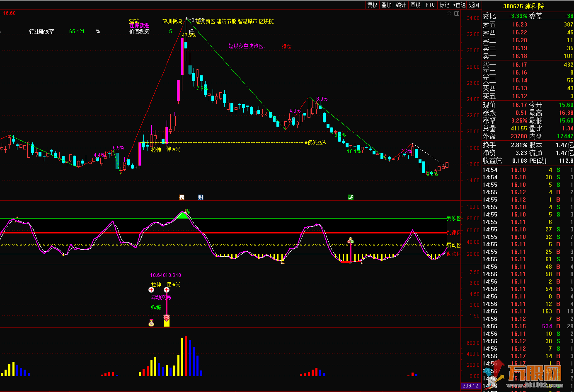The width and height of the screenshot is (574, 392).
Task: Click the traffic-light balls icon in oscillator panel
Action: [x=351, y=240]
